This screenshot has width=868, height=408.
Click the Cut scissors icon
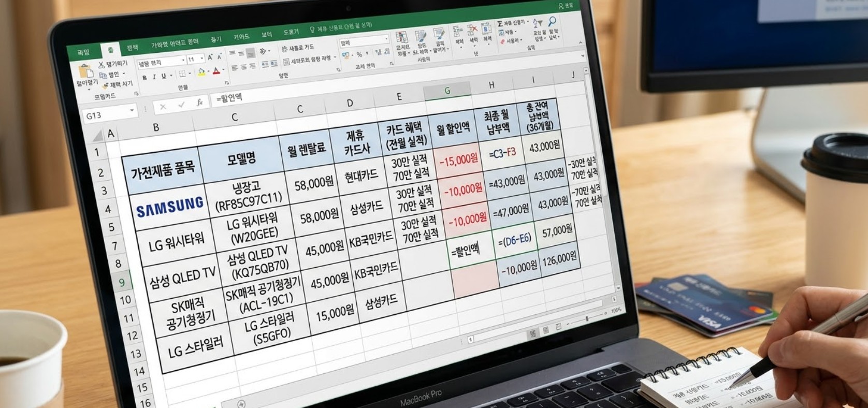[102, 65]
